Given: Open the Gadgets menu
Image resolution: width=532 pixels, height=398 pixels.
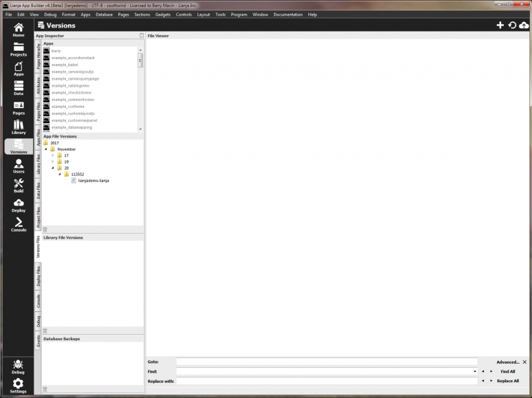Looking at the screenshot, I should tap(163, 14).
